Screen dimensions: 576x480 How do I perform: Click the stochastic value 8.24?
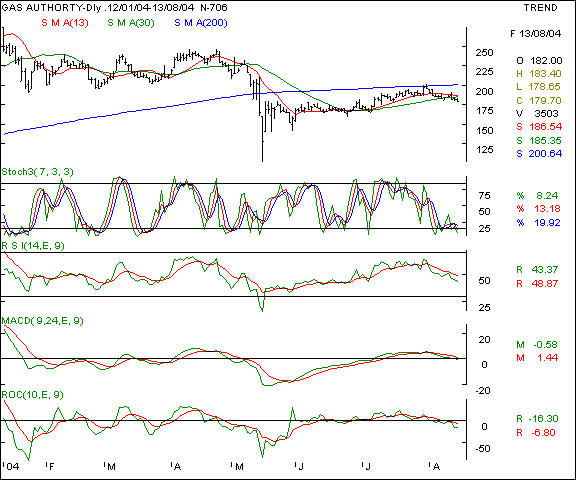click(x=547, y=195)
